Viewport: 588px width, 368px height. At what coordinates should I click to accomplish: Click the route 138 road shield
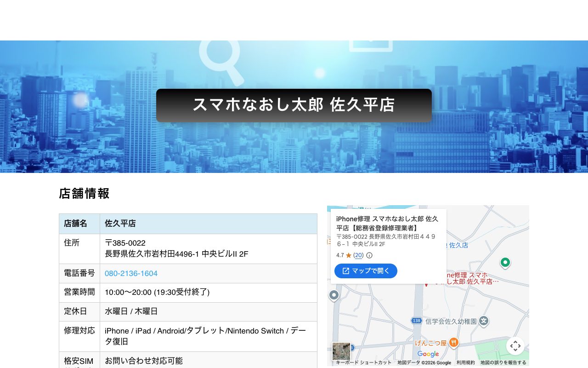(416, 321)
